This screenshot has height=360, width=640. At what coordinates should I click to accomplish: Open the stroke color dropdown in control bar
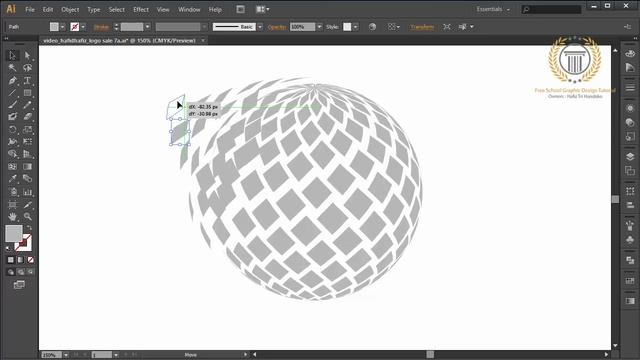83,27
